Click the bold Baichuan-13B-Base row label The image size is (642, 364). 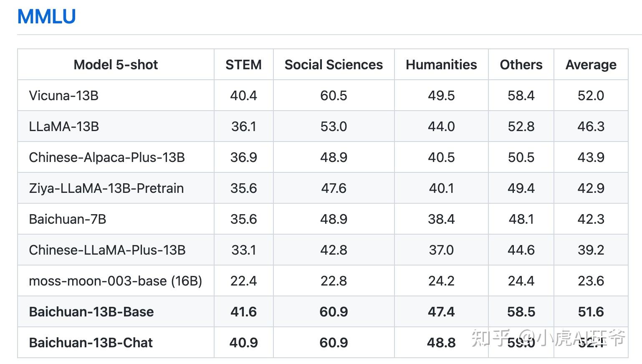tap(91, 312)
